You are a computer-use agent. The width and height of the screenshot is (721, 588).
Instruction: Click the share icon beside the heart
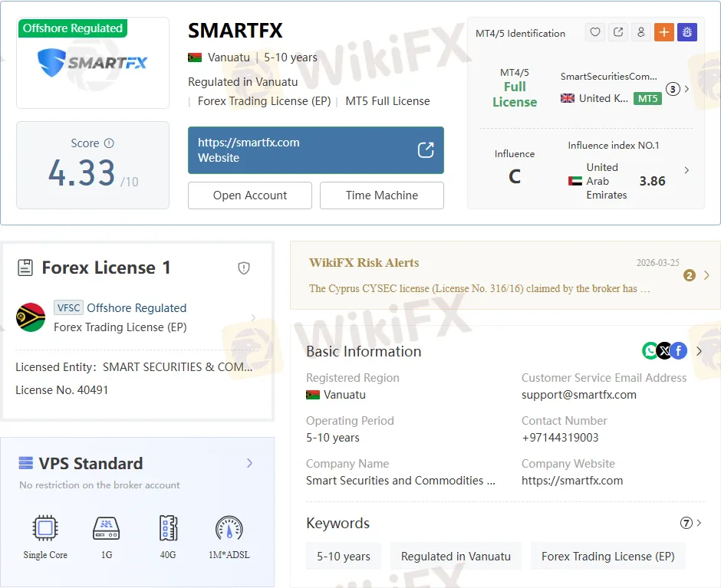point(618,32)
